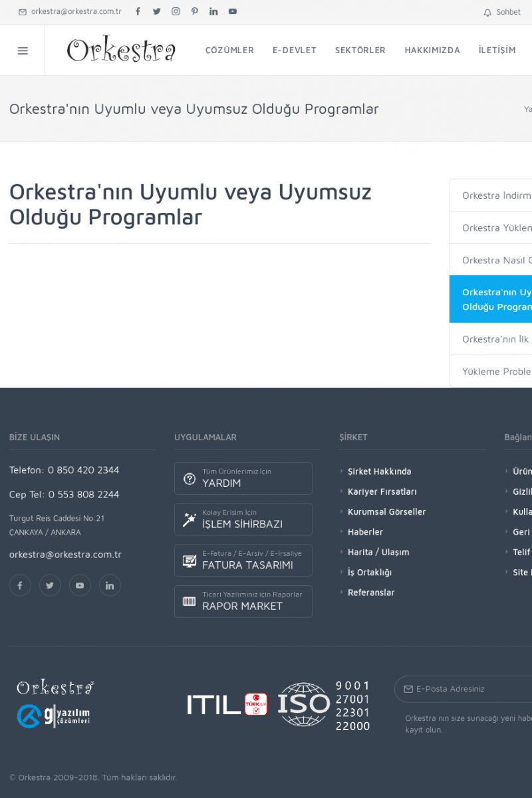Open the Kariyer Fırsatları footer link
The height and width of the screenshot is (798, 532).
point(382,491)
